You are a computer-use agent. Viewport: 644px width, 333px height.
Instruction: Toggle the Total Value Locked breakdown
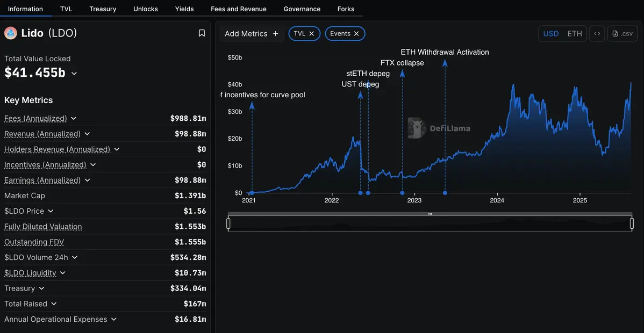[x=74, y=72]
